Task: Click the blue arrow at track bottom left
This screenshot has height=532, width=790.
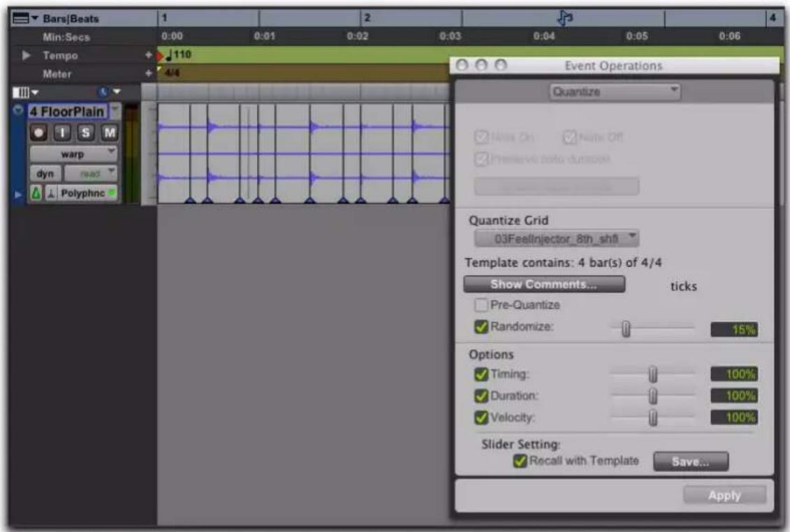Action: coord(18,194)
